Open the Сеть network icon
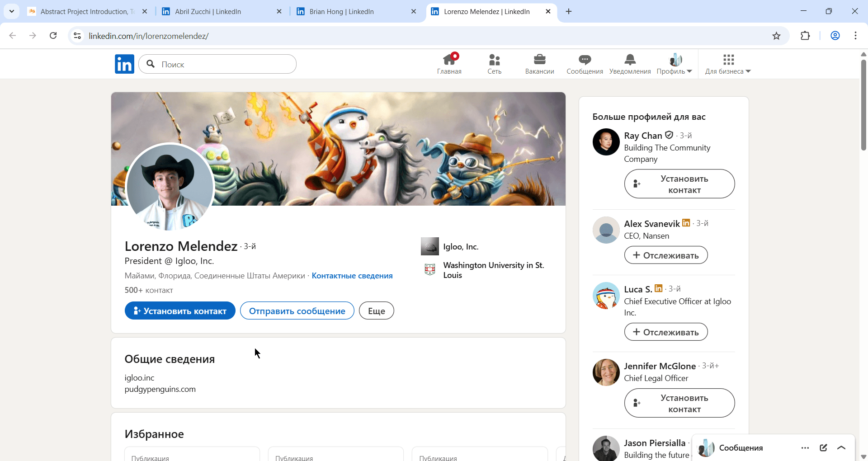Viewport: 868px width, 461px height. pos(495,64)
